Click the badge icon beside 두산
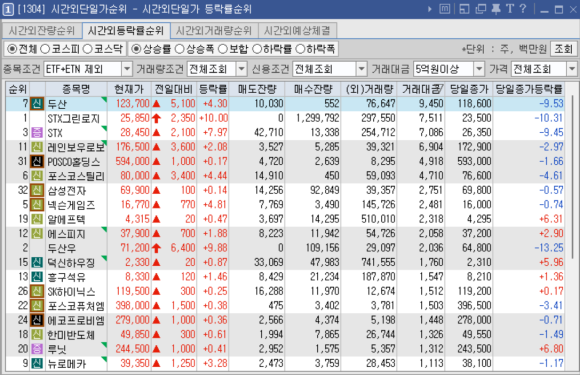580x375 pixels. point(37,104)
